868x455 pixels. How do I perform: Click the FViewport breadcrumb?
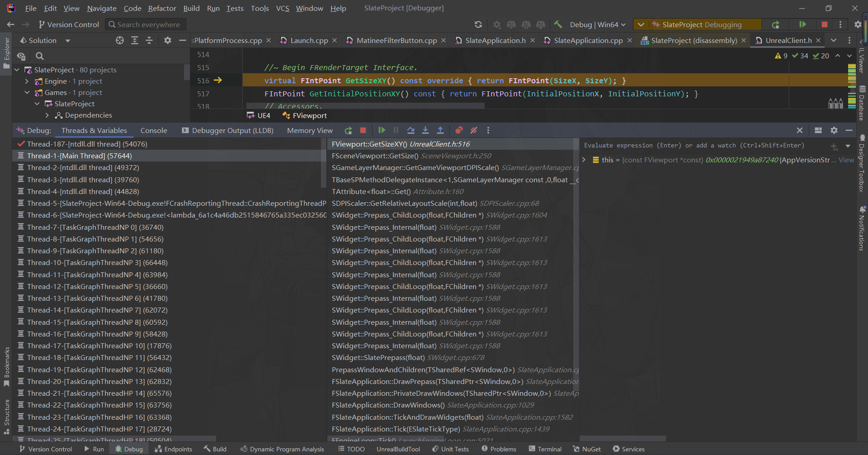click(305, 116)
